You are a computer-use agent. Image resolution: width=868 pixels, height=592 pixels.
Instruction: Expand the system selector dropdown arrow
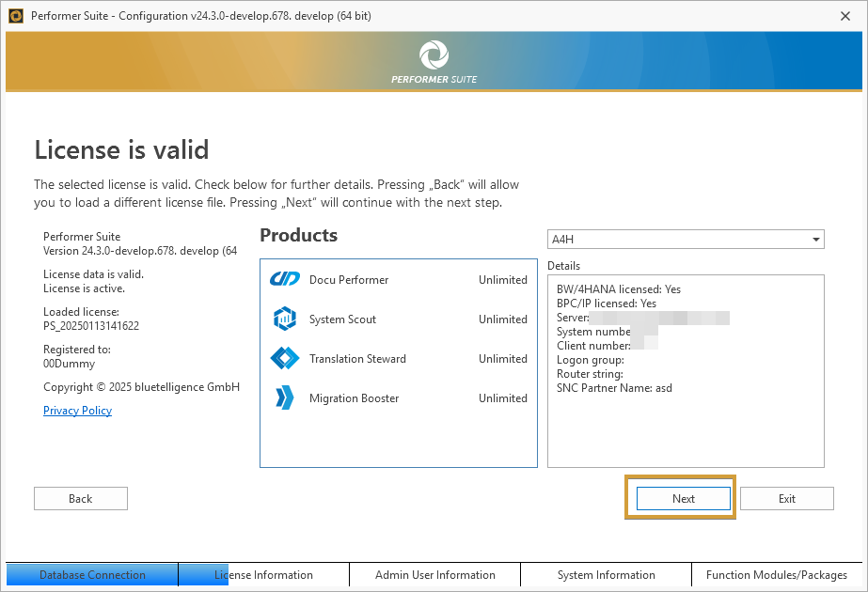click(x=814, y=240)
